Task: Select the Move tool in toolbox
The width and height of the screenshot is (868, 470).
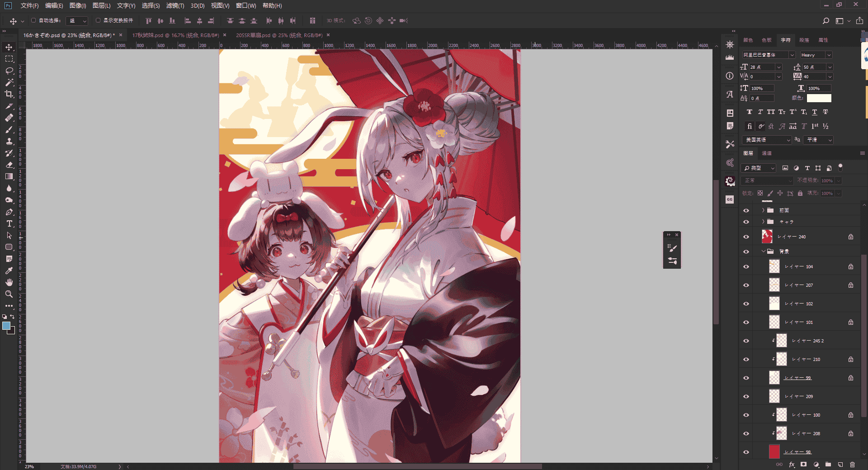Action: [9, 47]
